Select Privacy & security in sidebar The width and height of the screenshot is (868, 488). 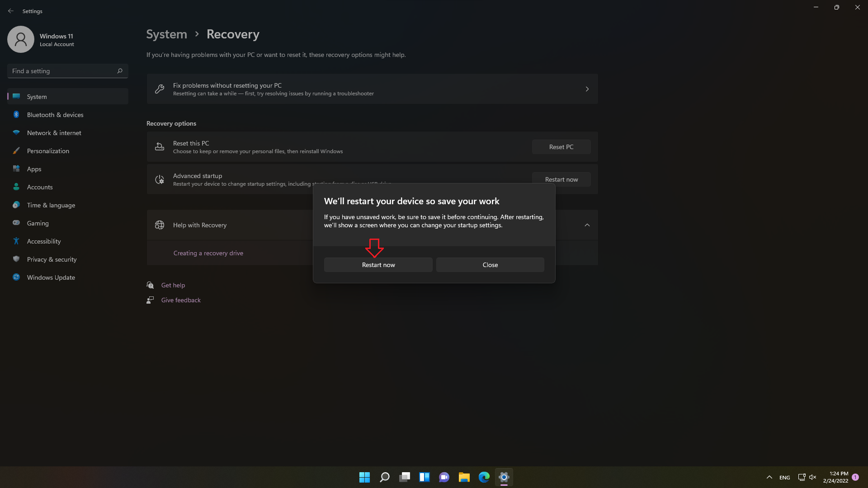tap(52, 259)
